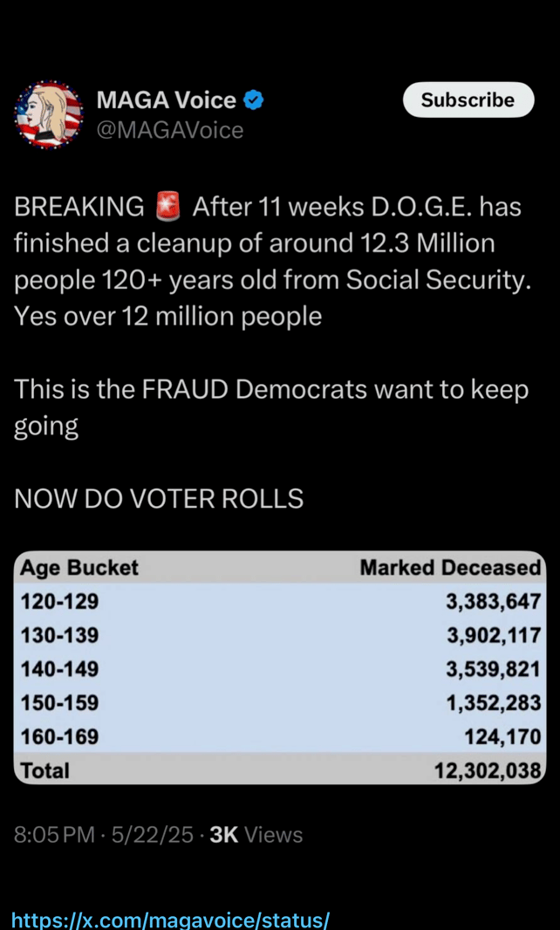560x930 pixels.
Task: Click the 5/22/25 date
Action: pyautogui.click(x=151, y=835)
